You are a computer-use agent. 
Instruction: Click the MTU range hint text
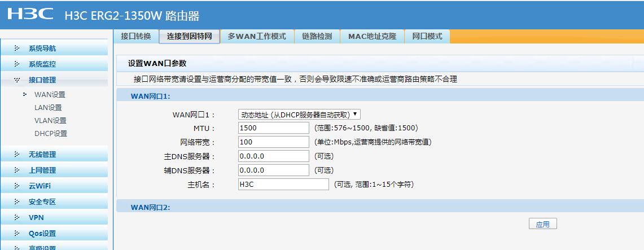pos(366,128)
